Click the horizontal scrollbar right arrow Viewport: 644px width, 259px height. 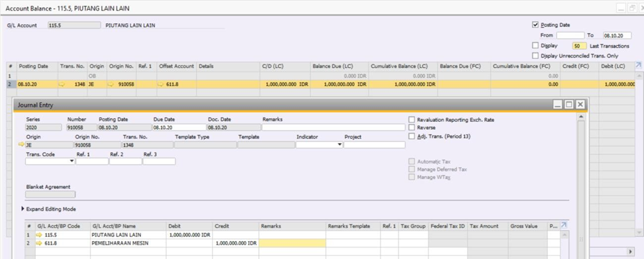631,251
